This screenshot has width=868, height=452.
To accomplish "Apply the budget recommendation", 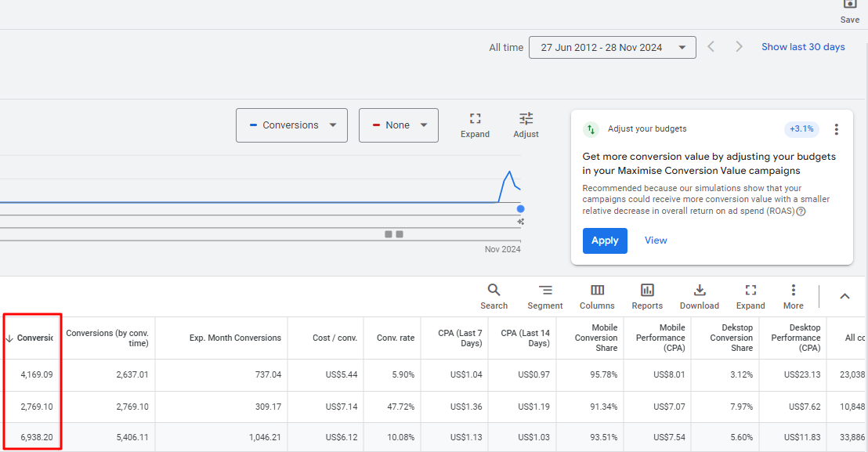I will 605,240.
